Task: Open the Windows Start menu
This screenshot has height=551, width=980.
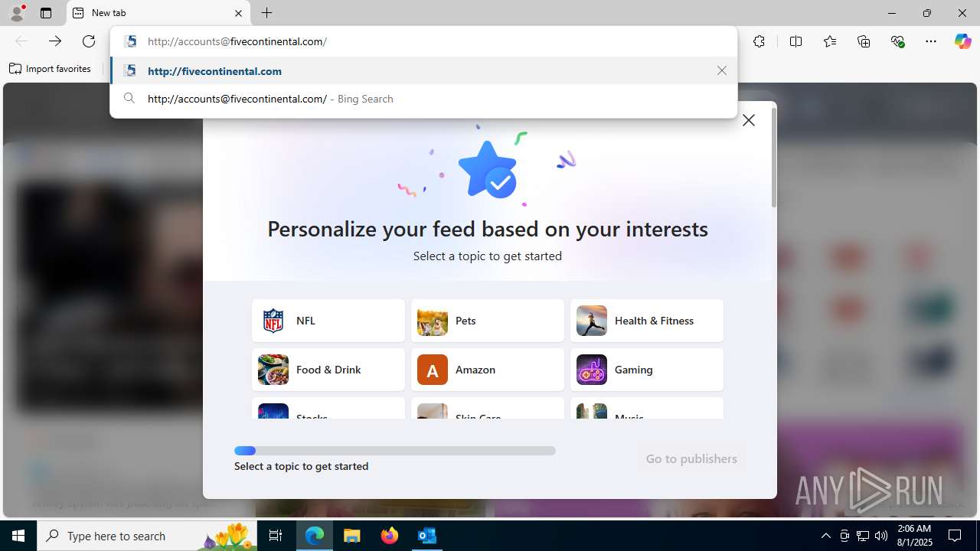Action: click(x=18, y=536)
